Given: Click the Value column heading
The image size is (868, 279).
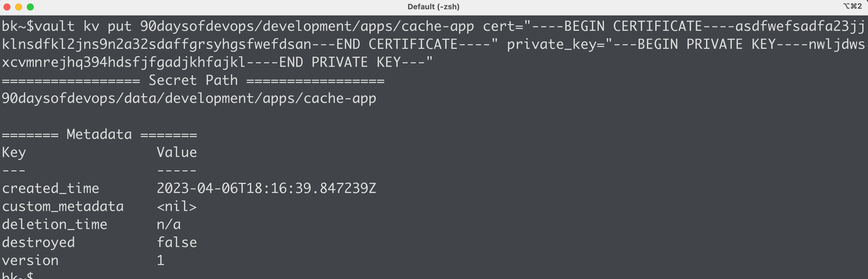Looking at the screenshot, I should click(177, 153).
